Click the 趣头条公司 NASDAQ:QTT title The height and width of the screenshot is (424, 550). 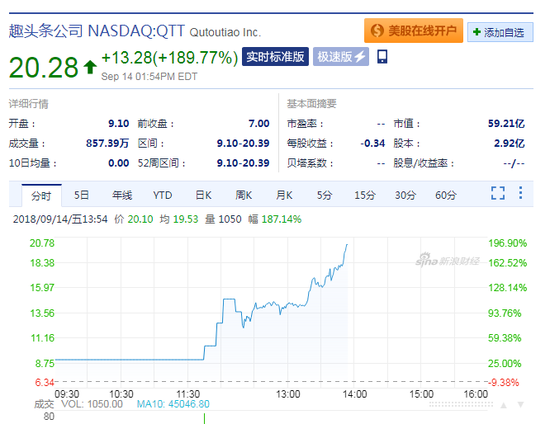(x=96, y=31)
